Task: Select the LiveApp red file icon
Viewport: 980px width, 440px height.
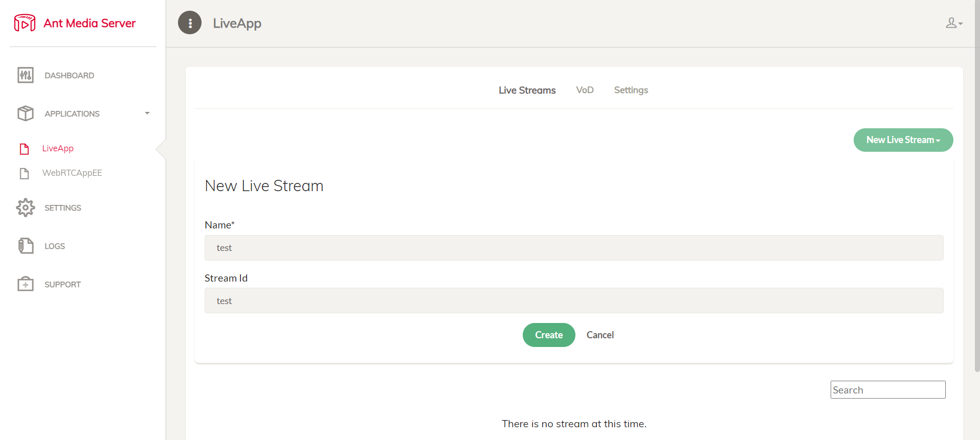Action: point(24,149)
